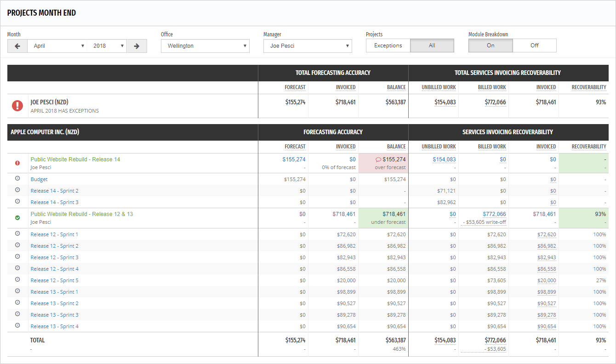Screen dimensions: 616x364
Task: Click Release 14 forecast value $155,274 link
Action: tap(294, 159)
